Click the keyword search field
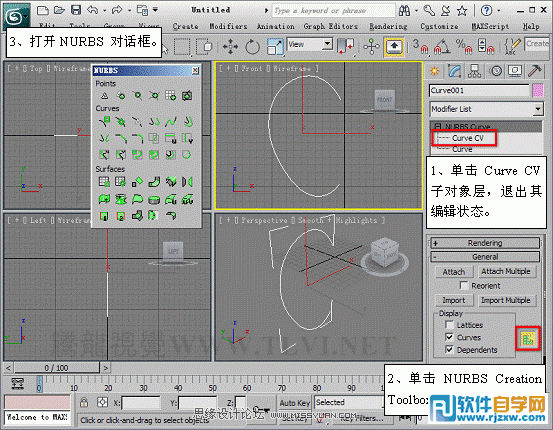Viewport: 553px width, 430px height. tap(334, 11)
